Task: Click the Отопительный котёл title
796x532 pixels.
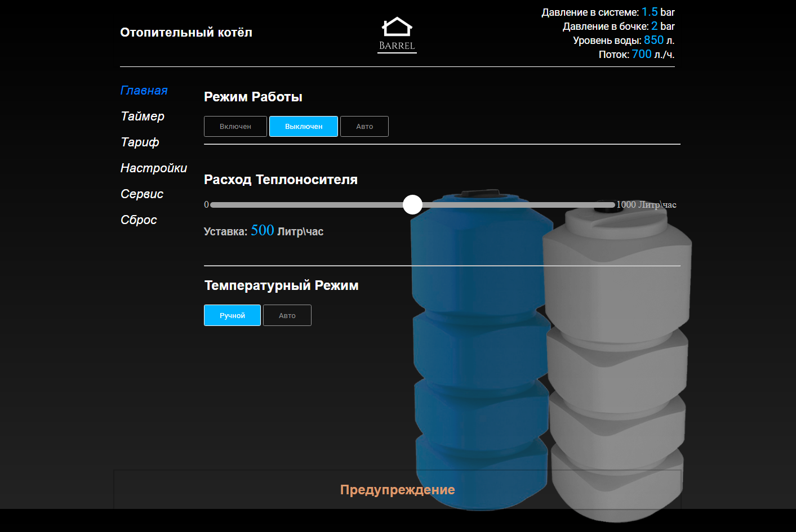Action: [x=186, y=32]
